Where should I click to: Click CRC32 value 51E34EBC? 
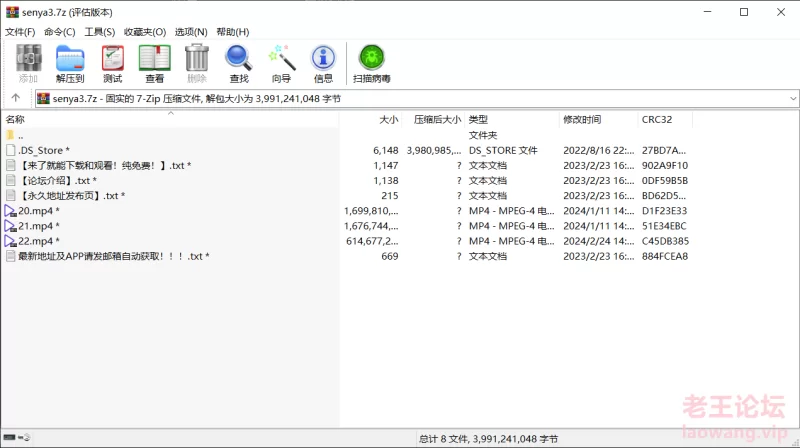(x=664, y=226)
